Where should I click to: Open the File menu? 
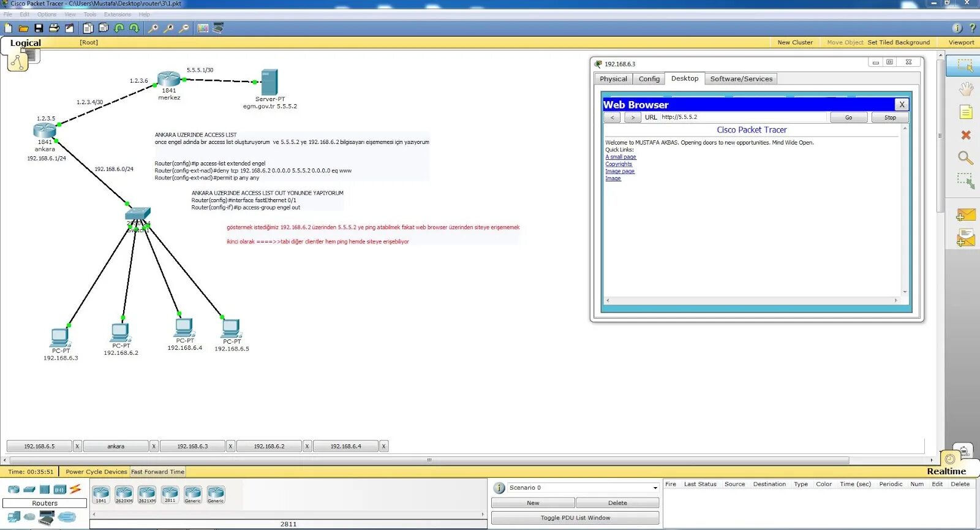coord(8,14)
